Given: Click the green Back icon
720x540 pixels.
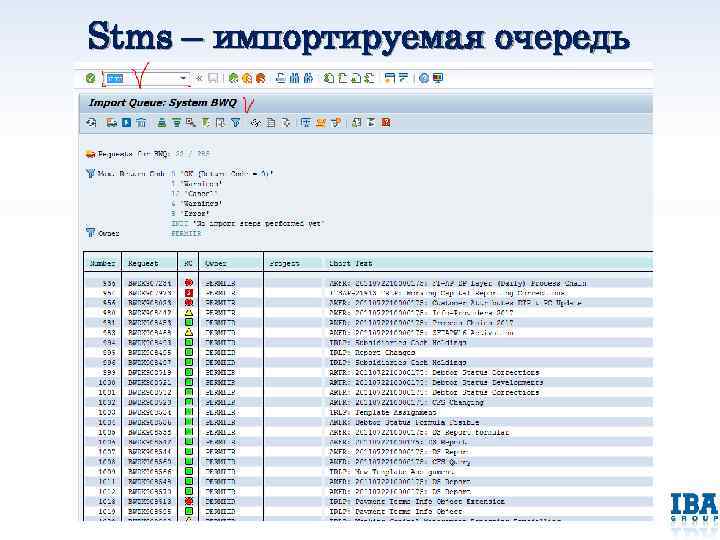Looking at the screenshot, I should tap(234, 78).
